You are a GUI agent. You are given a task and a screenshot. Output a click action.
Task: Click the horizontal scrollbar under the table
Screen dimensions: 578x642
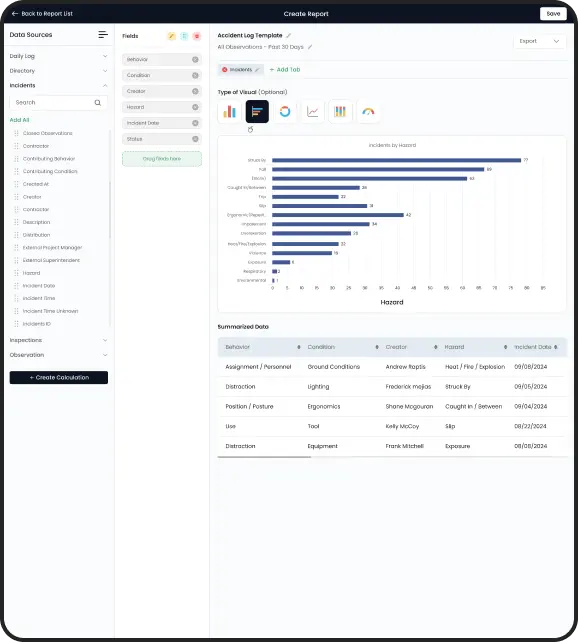[x=264, y=457]
